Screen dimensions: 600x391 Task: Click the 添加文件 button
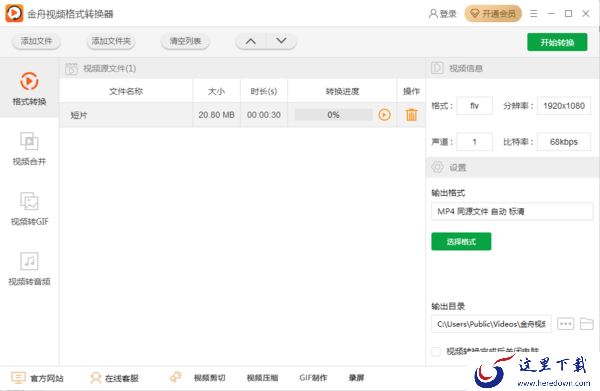(36, 41)
